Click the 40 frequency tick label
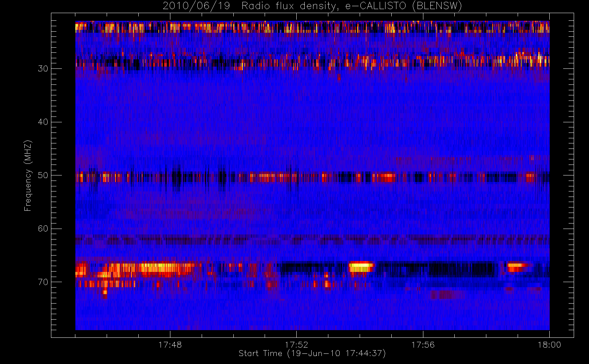The height and width of the screenshot is (364, 589). coord(43,122)
